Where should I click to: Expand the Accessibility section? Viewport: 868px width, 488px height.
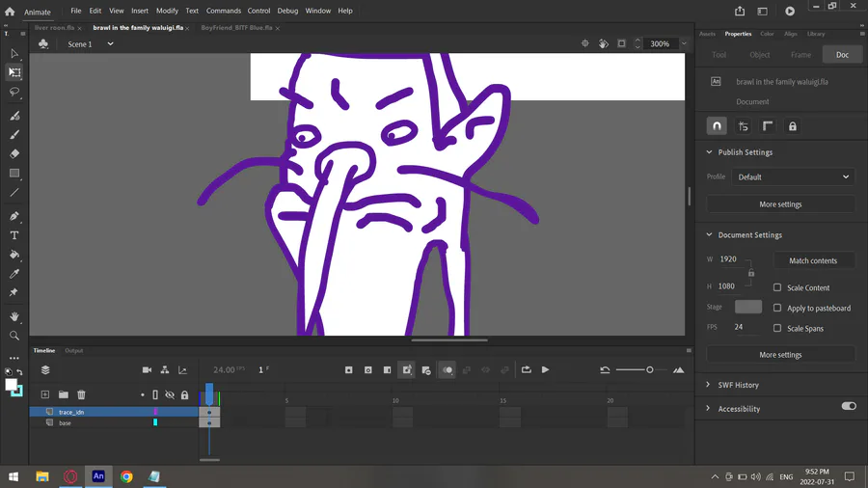pyautogui.click(x=708, y=408)
